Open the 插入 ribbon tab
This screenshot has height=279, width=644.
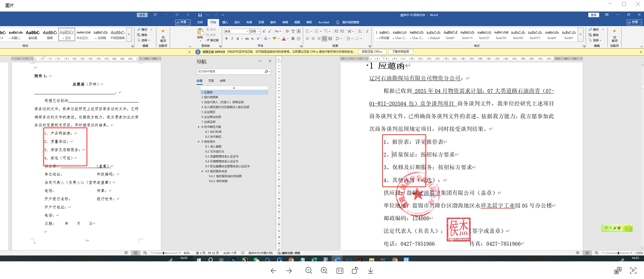225,22
